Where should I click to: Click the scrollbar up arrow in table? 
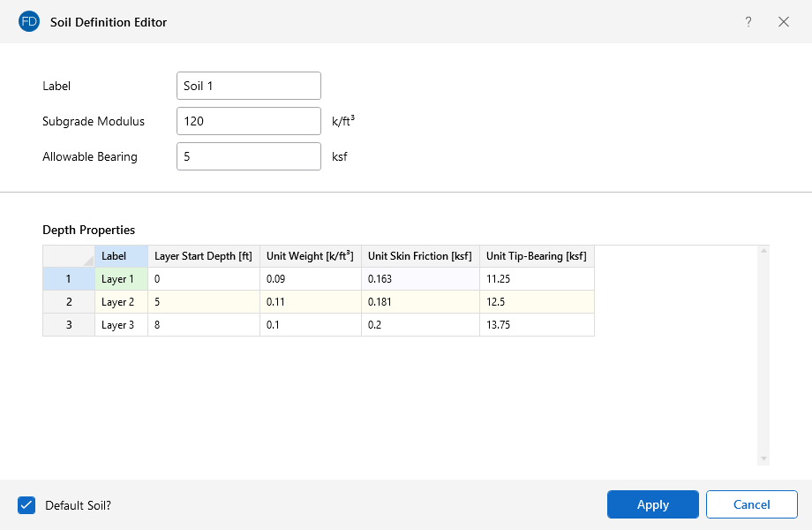(763, 252)
